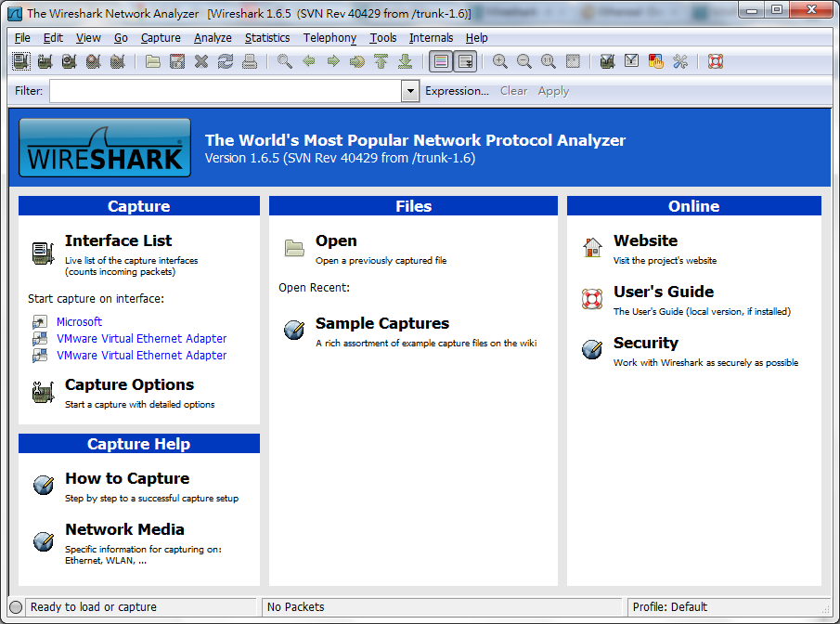
Task: Click 'No Packets' status bar text
Action: pyautogui.click(x=296, y=607)
